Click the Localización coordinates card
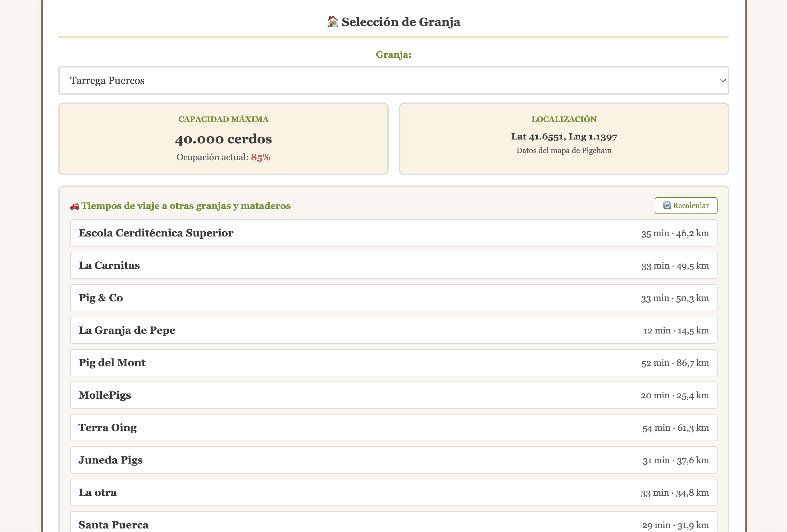 pos(564,137)
